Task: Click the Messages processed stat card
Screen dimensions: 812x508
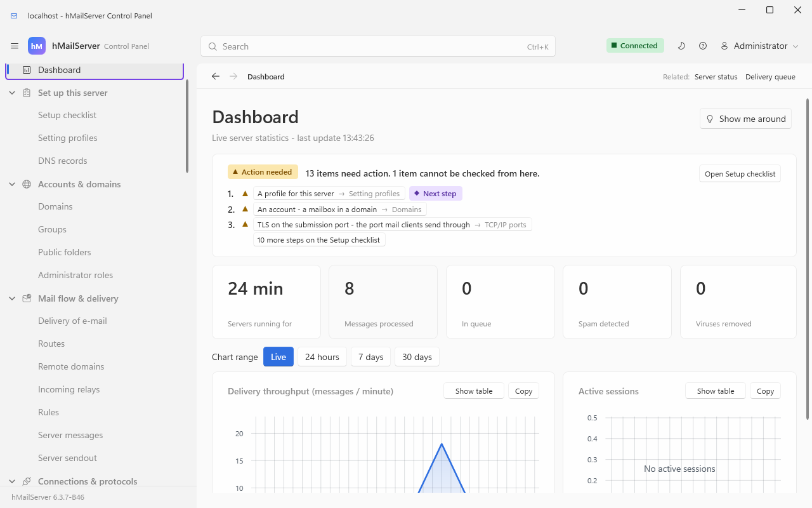Action: (383, 302)
